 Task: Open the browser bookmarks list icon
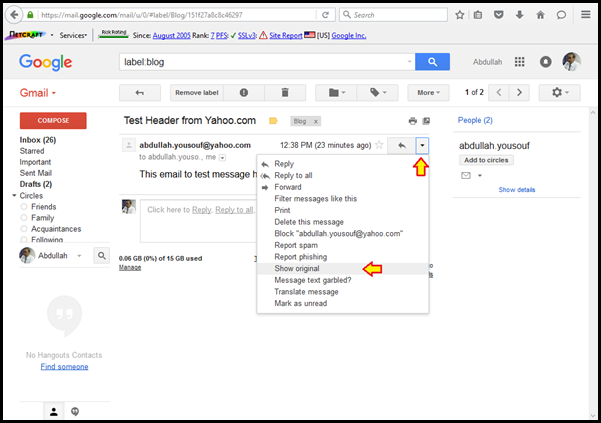(x=478, y=15)
